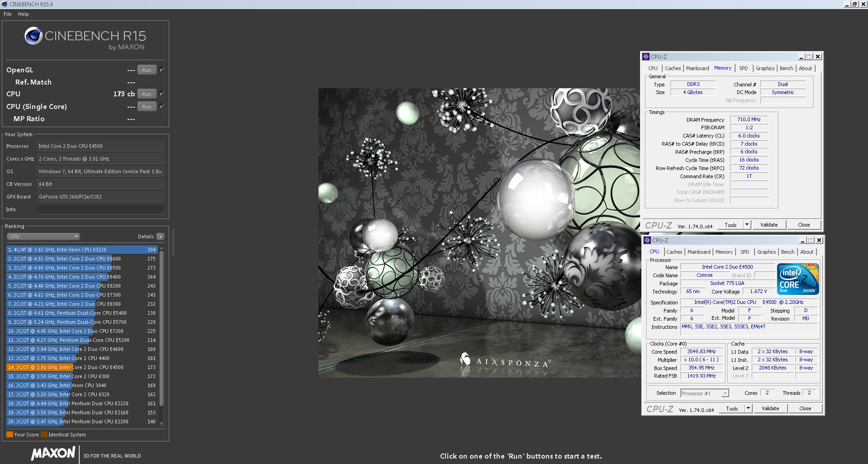Open Tools dropdown arrow in upper CPU-Z
The image size is (868, 464).
(x=747, y=225)
